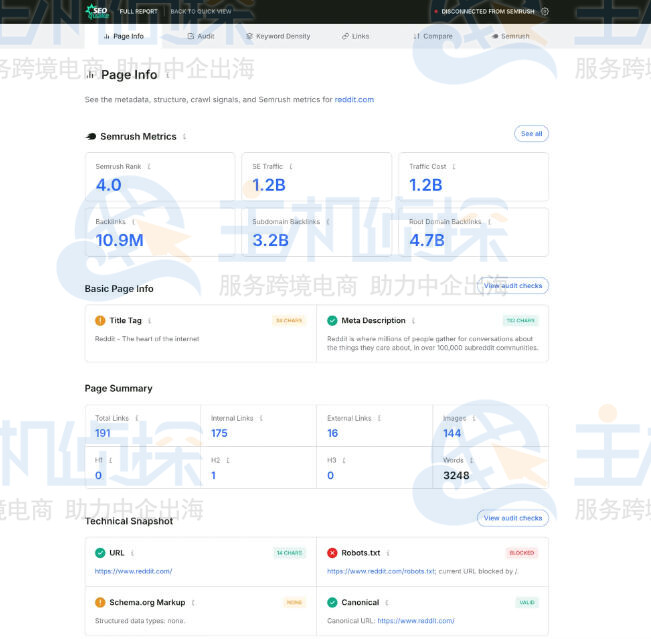The height and width of the screenshot is (639, 651).
Task: Open the Keyword Density tab
Action: [278, 36]
